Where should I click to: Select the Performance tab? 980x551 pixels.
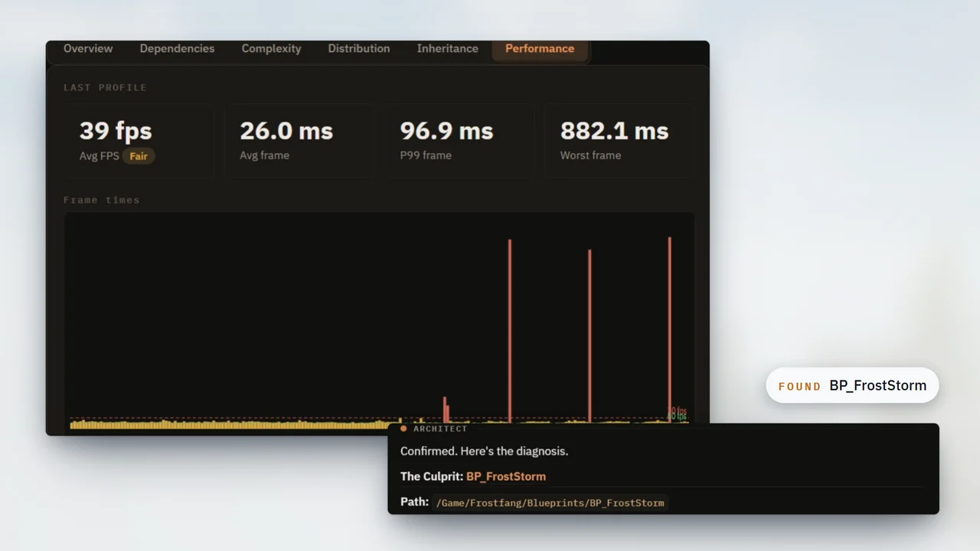point(540,48)
